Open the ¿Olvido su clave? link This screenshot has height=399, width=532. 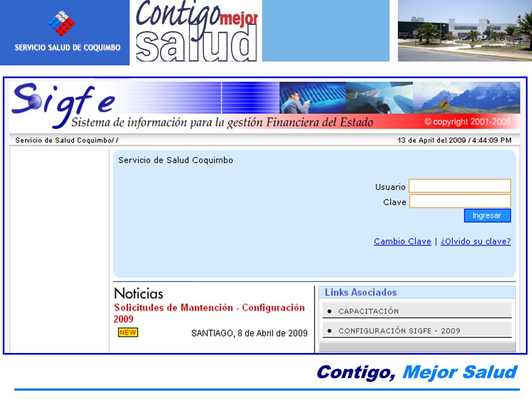click(475, 241)
